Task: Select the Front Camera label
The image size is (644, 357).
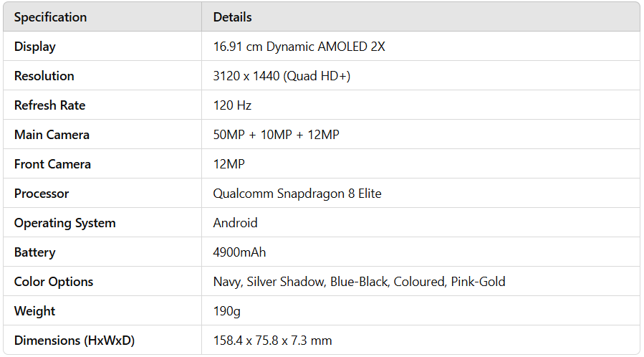Action: (52, 164)
